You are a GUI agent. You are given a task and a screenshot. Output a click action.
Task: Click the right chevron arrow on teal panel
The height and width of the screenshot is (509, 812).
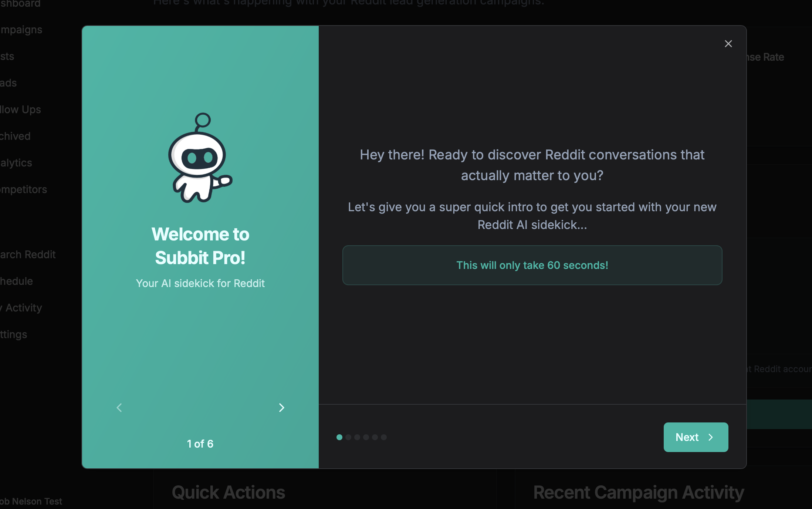pyautogui.click(x=281, y=408)
